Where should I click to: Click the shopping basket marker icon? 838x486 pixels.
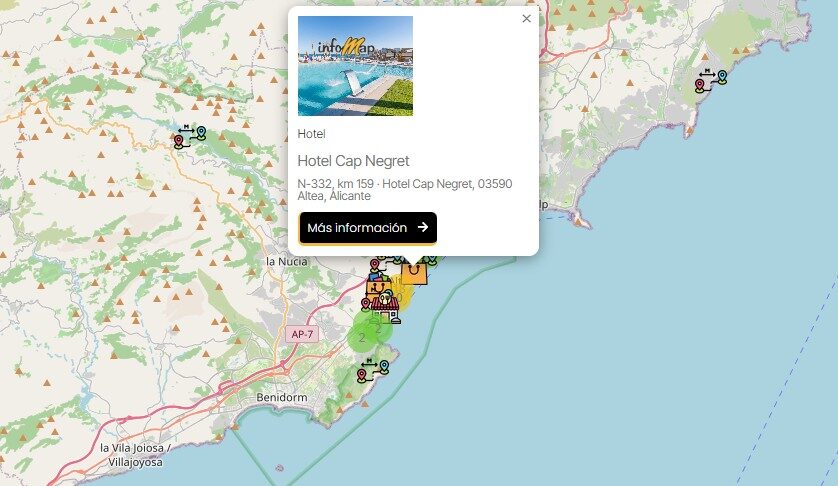[x=378, y=286]
